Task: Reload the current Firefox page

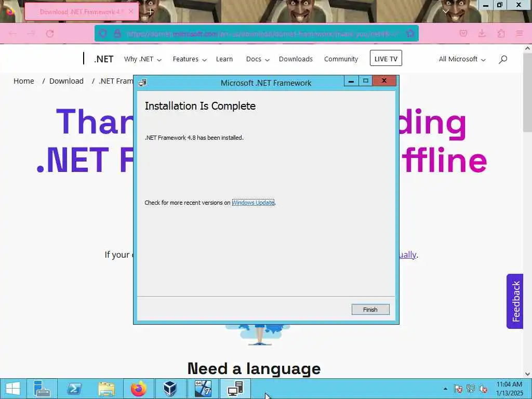Action: click(50, 33)
